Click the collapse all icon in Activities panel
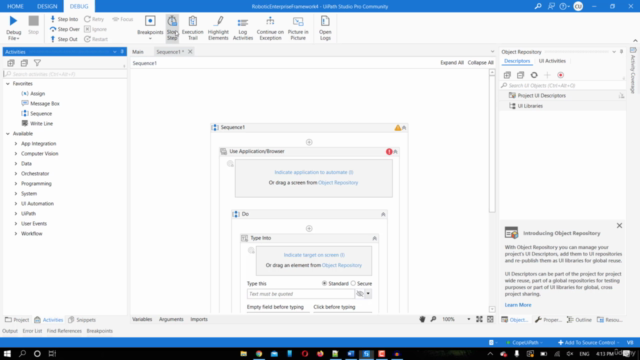 pyautogui.click(x=24, y=63)
